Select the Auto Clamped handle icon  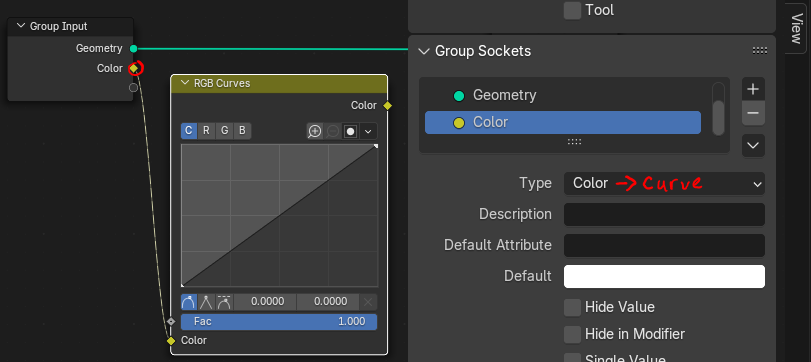[224, 301]
